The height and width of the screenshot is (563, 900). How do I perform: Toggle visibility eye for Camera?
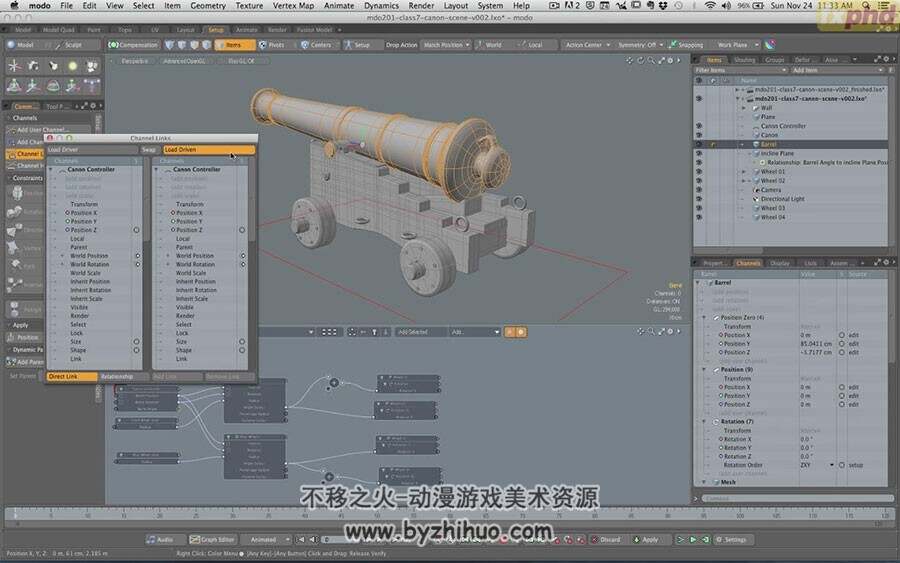(x=699, y=190)
